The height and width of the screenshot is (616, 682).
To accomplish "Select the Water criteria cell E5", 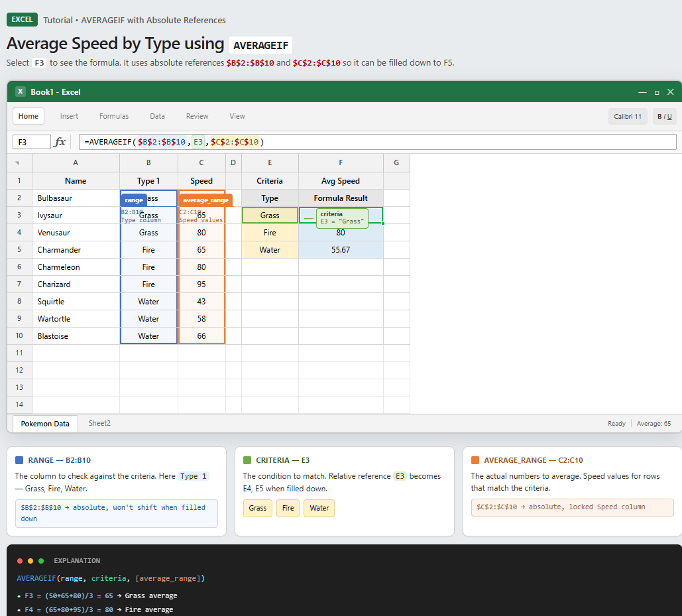I will point(270,250).
